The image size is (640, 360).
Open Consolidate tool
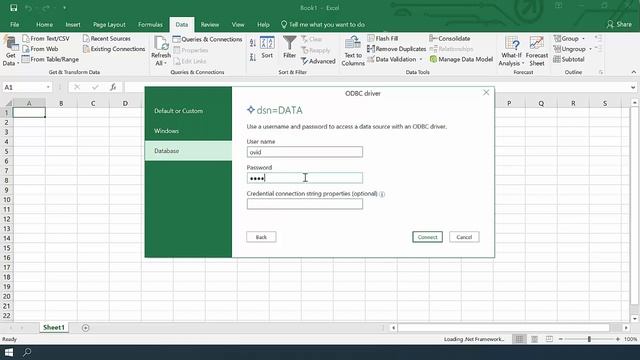tap(450, 38)
